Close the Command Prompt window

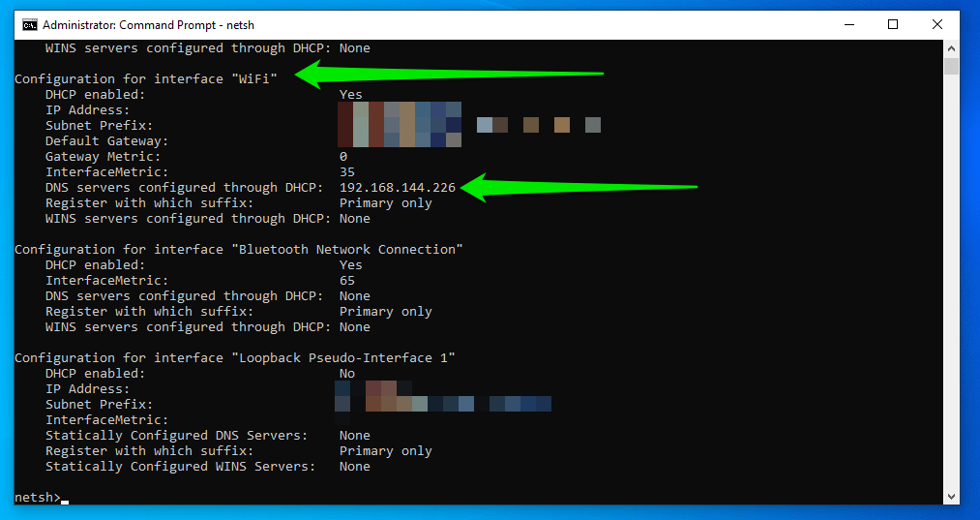(936, 25)
